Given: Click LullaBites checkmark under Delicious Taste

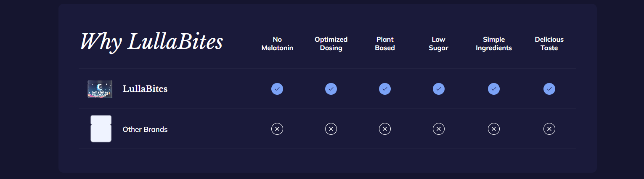Looking at the screenshot, I should (549, 89).
